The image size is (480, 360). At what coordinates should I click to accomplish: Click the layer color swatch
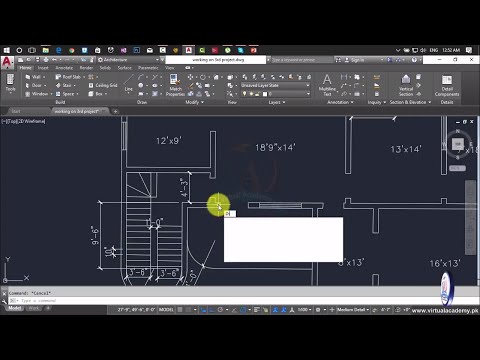click(x=265, y=94)
